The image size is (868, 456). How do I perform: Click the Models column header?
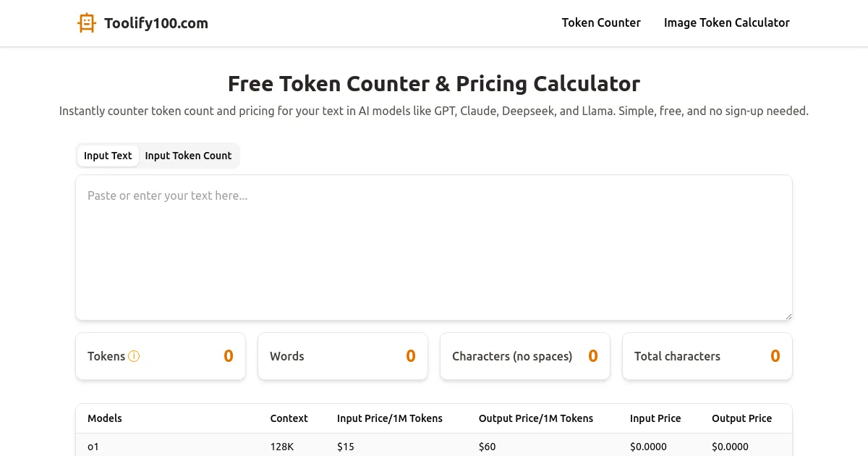point(105,418)
